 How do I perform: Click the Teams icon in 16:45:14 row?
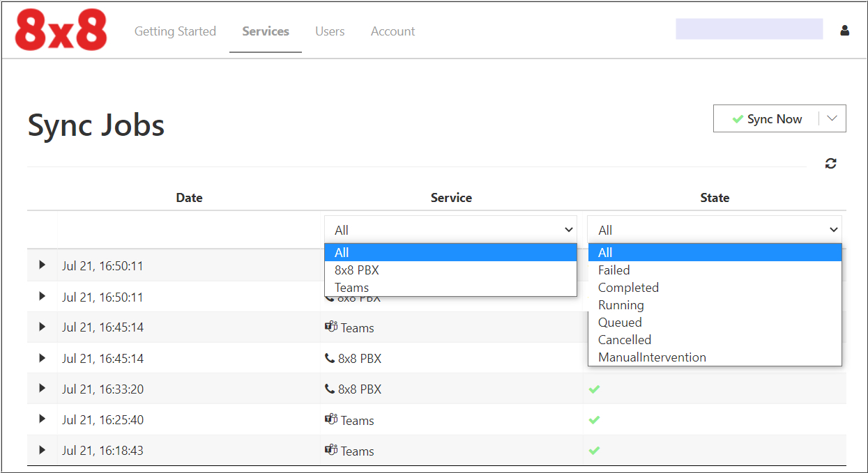tap(331, 327)
